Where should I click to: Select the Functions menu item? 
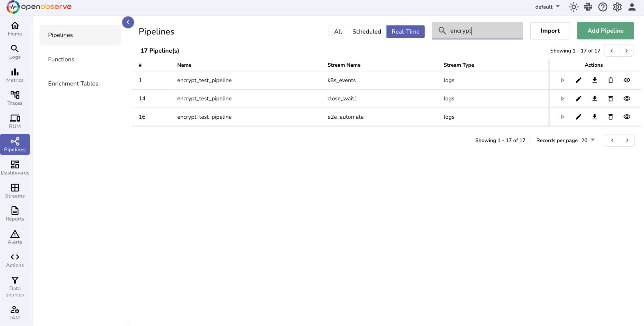click(61, 59)
